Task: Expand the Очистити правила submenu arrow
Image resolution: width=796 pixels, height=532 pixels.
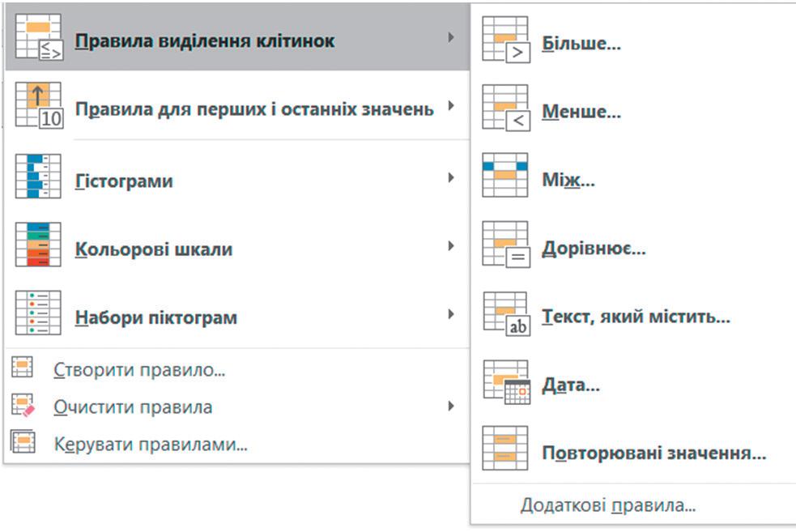Action: pos(451,406)
